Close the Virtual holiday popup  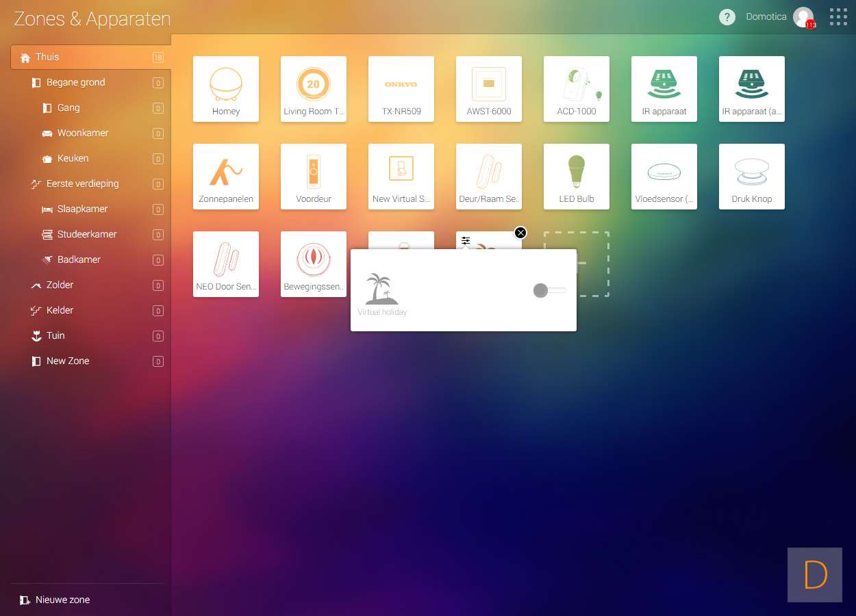(x=520, y=233)
